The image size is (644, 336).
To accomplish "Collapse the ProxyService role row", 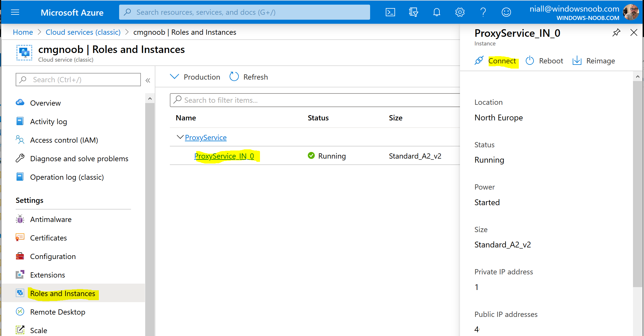I will 180,137.
